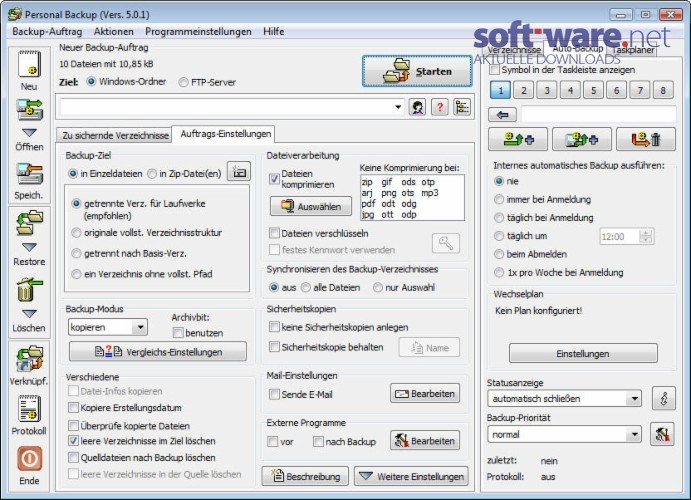
Task: Open the Protokoll log icon
Action: tap(29, 408)
